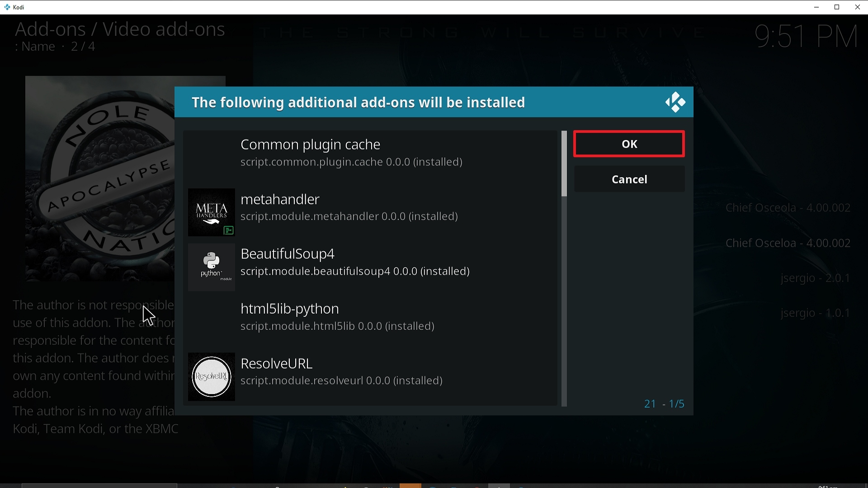Click the 21 - 1/5 item counter
This screenshot has width=868, height=488.
[x=664, y=404]
